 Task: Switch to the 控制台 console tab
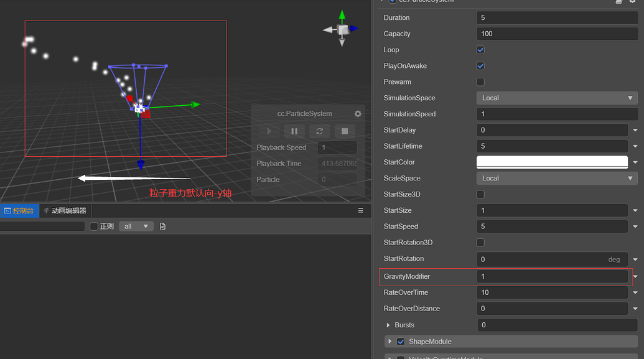[19, 211]
